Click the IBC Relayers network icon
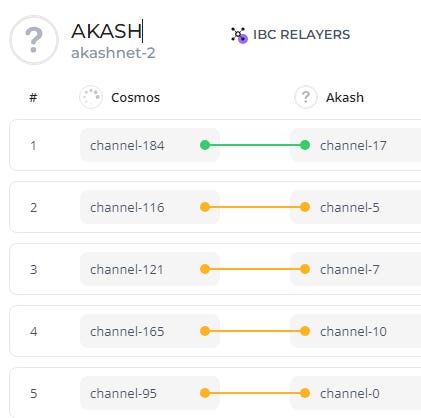421x418 pixels. 239,35
